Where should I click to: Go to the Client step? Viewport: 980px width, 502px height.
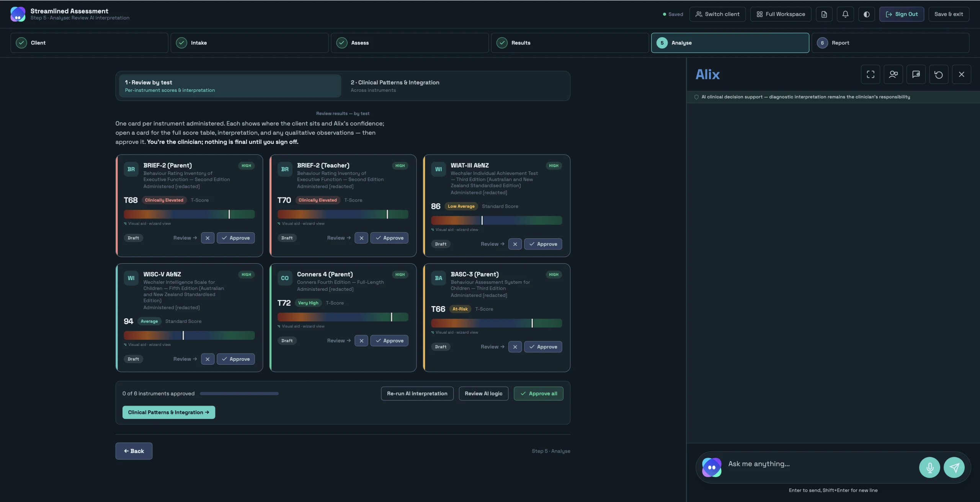(89, 43)
